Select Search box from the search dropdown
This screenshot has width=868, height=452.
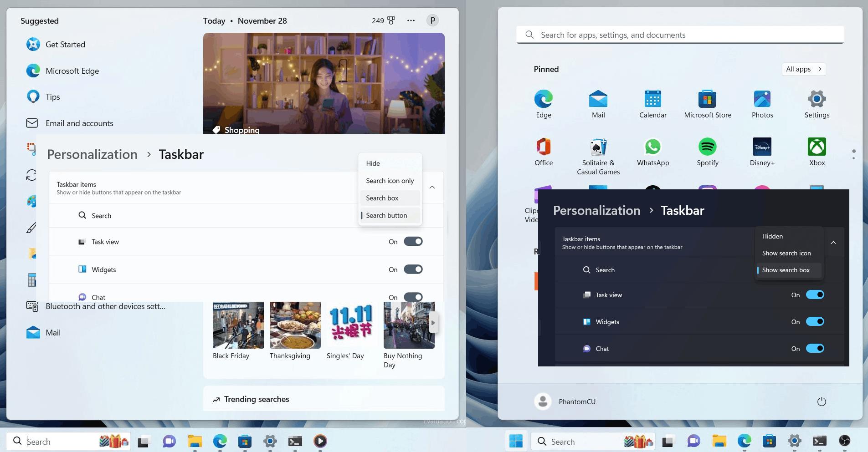pos(382,198)
